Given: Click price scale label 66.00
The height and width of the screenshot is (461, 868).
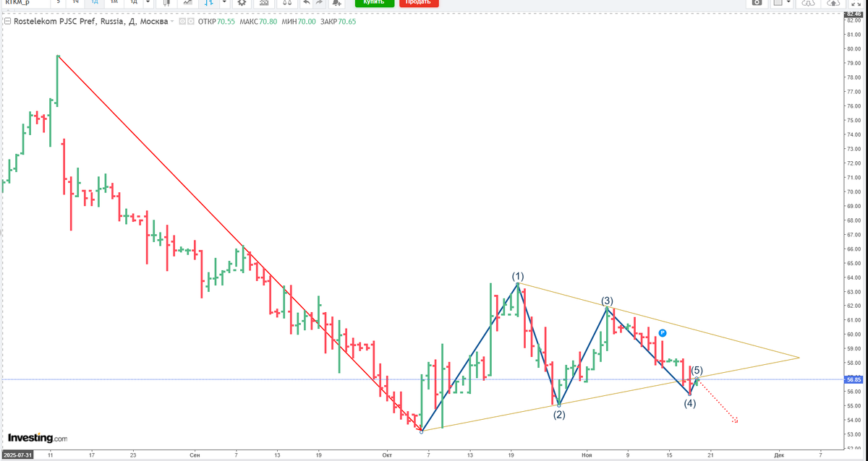Looking at the screenshot, I should coord(854,249).
